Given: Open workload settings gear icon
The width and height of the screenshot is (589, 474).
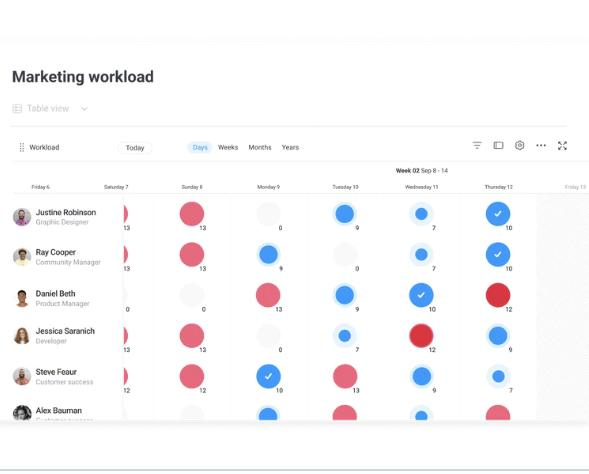Looking at the screenshot, I should 520,145.
